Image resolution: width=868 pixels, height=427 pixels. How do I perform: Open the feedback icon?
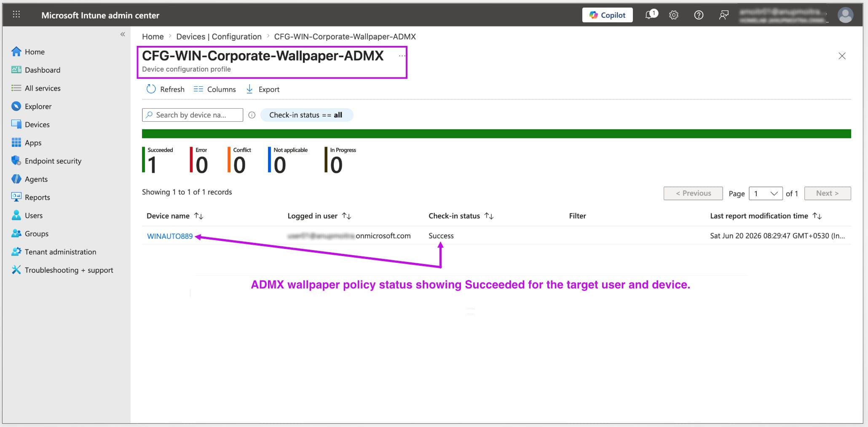[x=723, y=15]
